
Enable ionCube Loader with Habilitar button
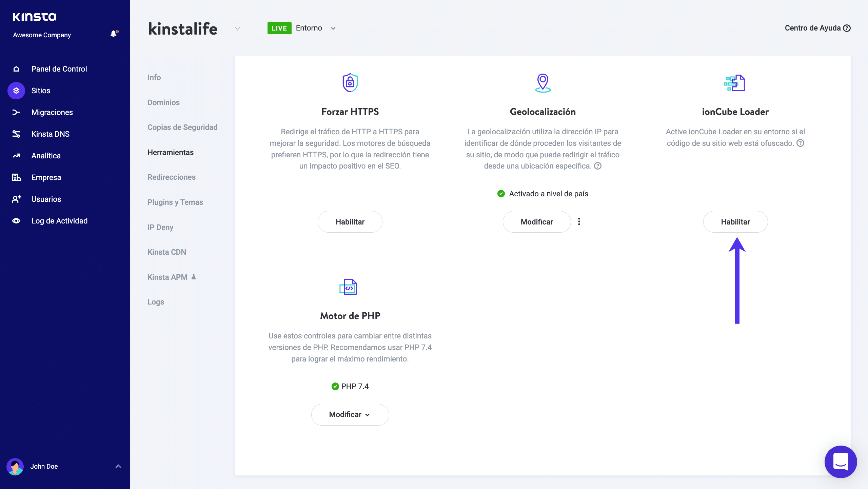click(x=735, y=222)
